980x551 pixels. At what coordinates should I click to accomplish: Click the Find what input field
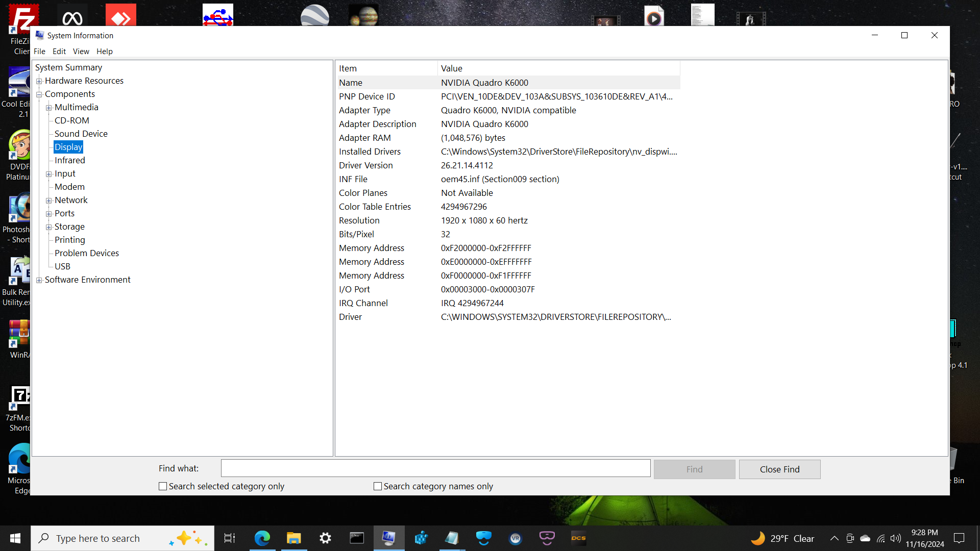(x=435, y=468)
